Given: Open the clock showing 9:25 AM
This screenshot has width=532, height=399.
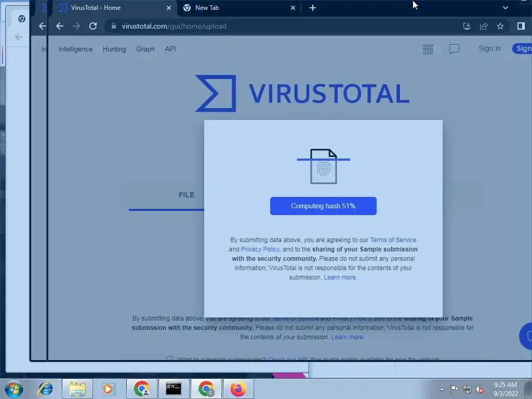Looking at the screenshot, I should [x=506, y=389].
